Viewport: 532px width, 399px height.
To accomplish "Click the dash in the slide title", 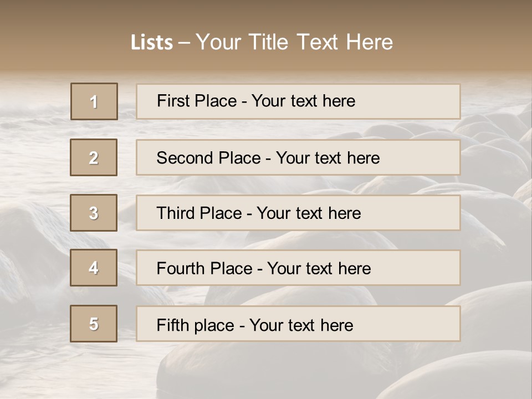I will pyautogui.click(x=184, y=43).
